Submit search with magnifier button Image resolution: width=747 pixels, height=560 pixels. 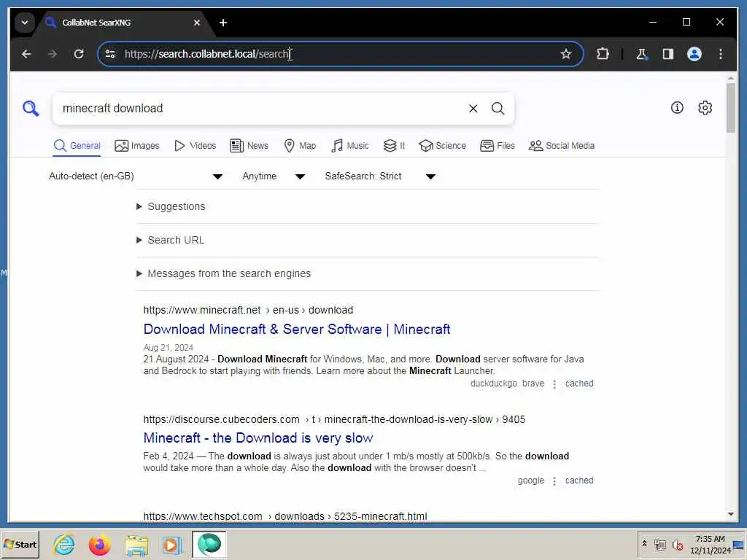point(498,109)
